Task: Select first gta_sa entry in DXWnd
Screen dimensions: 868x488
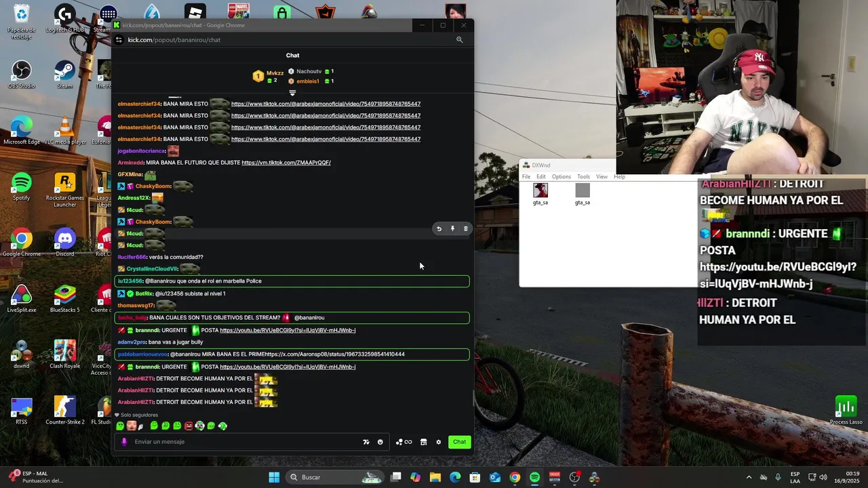Action: pos(540,194)
